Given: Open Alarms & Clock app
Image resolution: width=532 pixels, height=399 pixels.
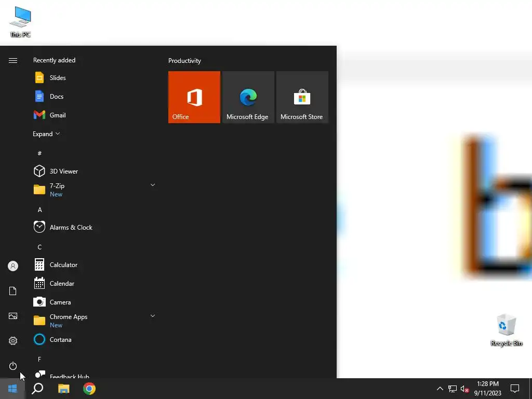Looking at the screenshot, I should pos(95,228).
